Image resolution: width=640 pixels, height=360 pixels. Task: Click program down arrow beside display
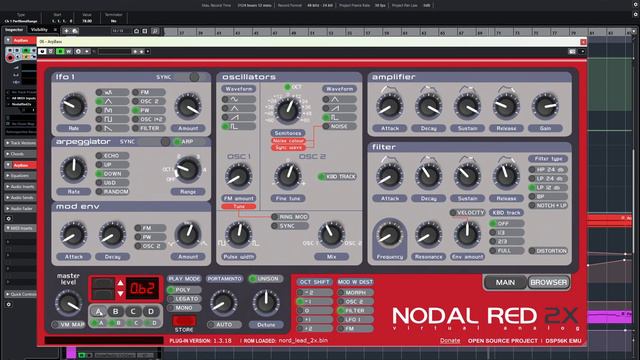[x=120, y=293]
